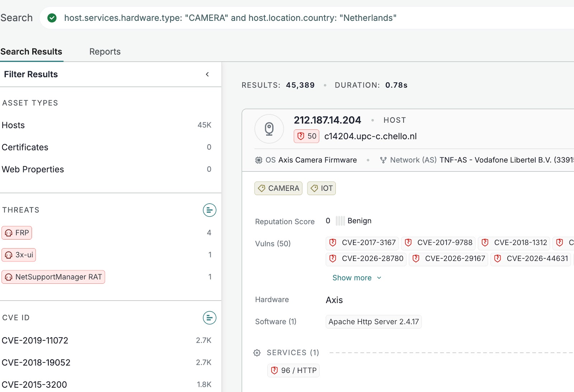
Task: Click the FRP threat tag
Action: [x=17, y=233]
